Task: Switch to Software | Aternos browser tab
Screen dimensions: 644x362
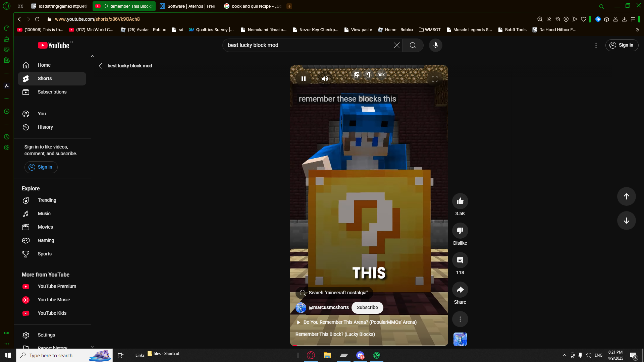Action: [188, 6]
